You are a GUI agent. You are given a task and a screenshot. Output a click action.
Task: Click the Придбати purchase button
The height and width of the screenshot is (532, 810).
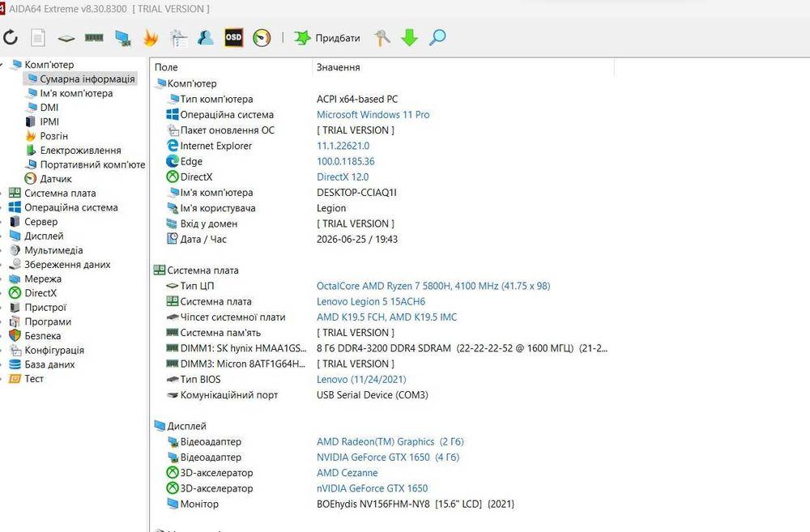point(327,38)
